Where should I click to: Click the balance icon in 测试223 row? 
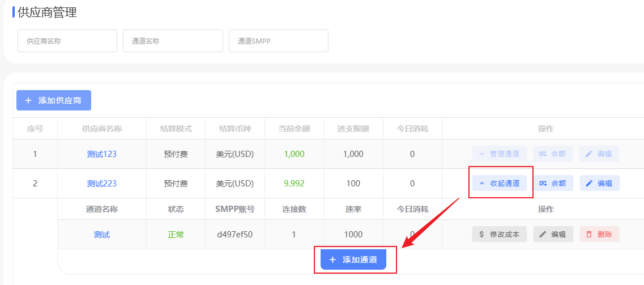click(543, 183)
